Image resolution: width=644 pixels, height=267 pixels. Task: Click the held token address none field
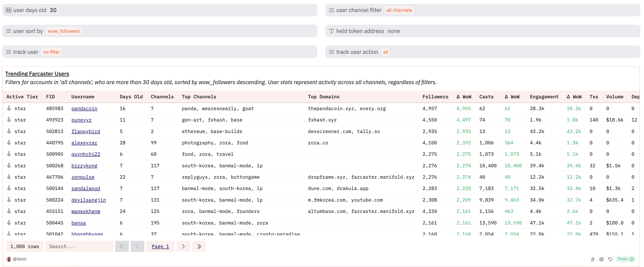pyautogui.click(x=483, y=31)
